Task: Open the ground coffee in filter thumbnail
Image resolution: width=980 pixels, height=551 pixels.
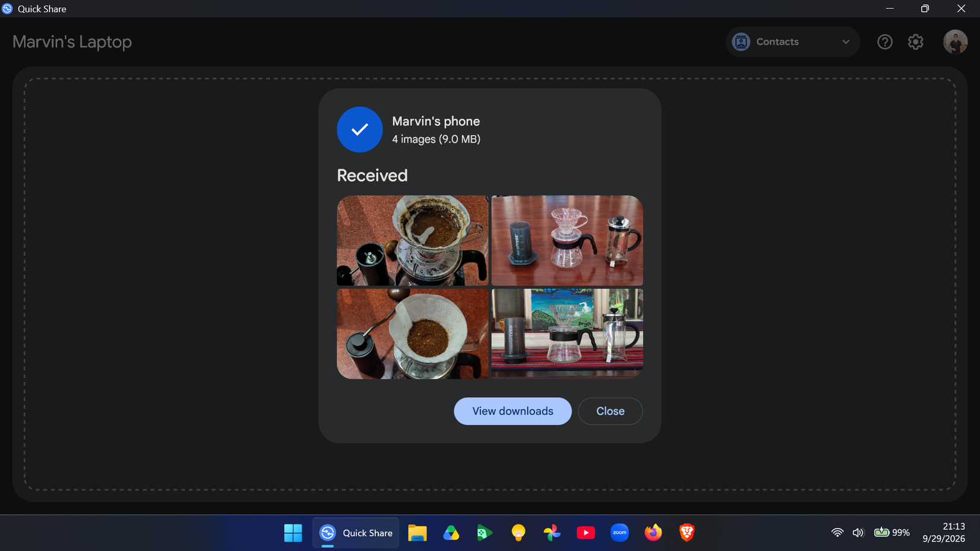Action: 412,334
